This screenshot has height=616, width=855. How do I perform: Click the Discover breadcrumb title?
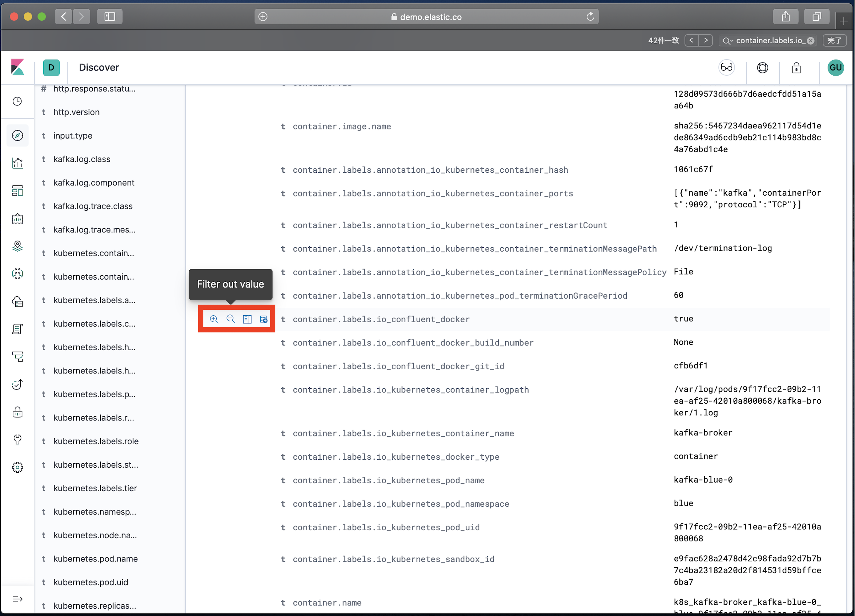[x=99, y=68]
